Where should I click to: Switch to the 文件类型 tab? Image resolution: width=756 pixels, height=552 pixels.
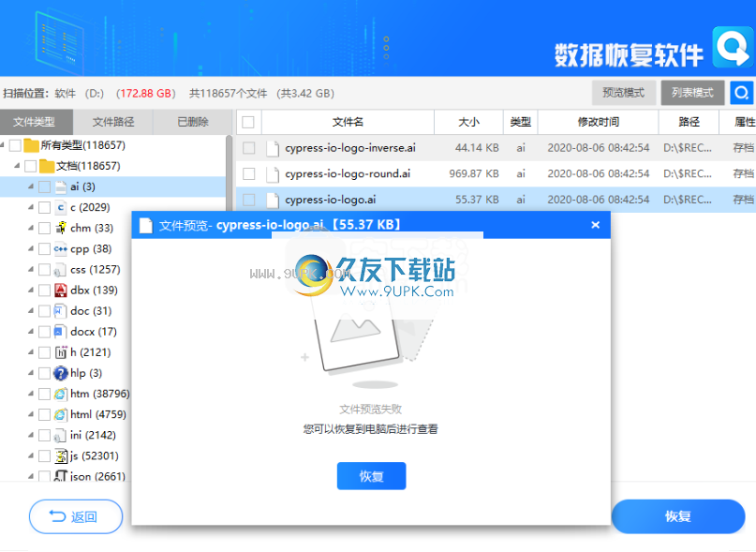click(37, 122)
